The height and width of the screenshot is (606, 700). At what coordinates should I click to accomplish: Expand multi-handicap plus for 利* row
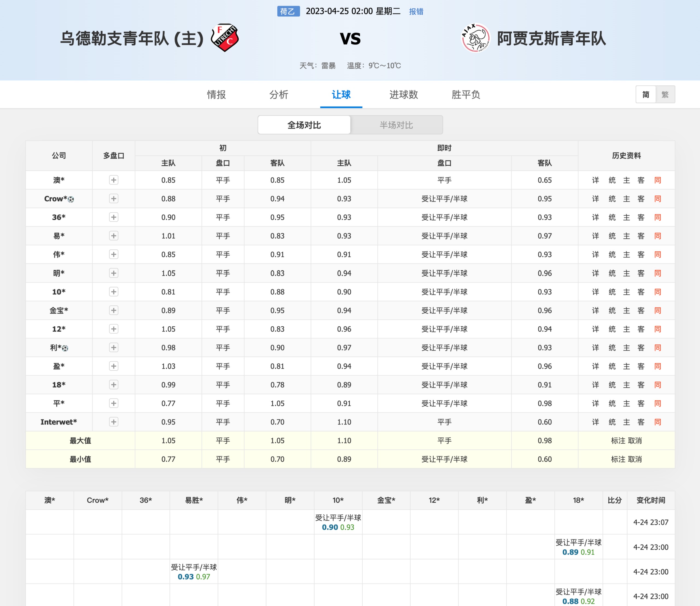tap(114, 347)
